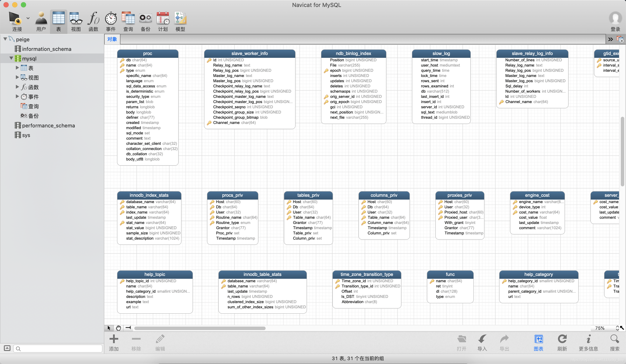Select performance_schema in the database tree

click(48, 125)
